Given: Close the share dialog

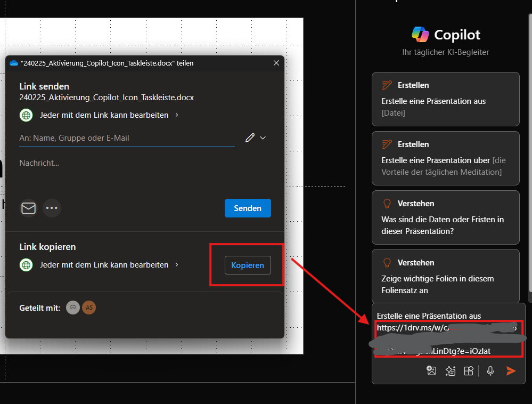Looking at the screenshot, I should 276,63.
